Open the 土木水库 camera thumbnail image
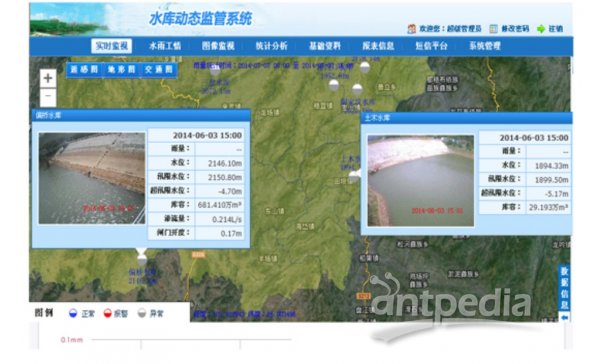 point(421,181)
